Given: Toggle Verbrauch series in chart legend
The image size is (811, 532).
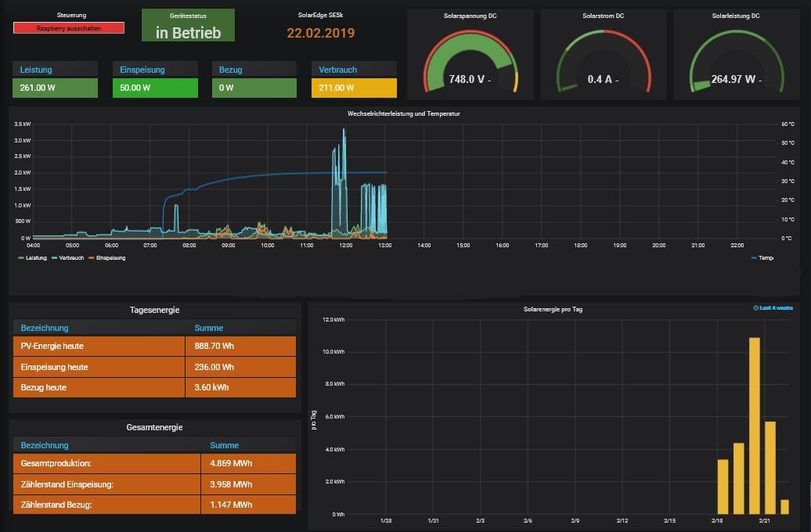Looking at the screenshot, I should click(x=69, y=257).
